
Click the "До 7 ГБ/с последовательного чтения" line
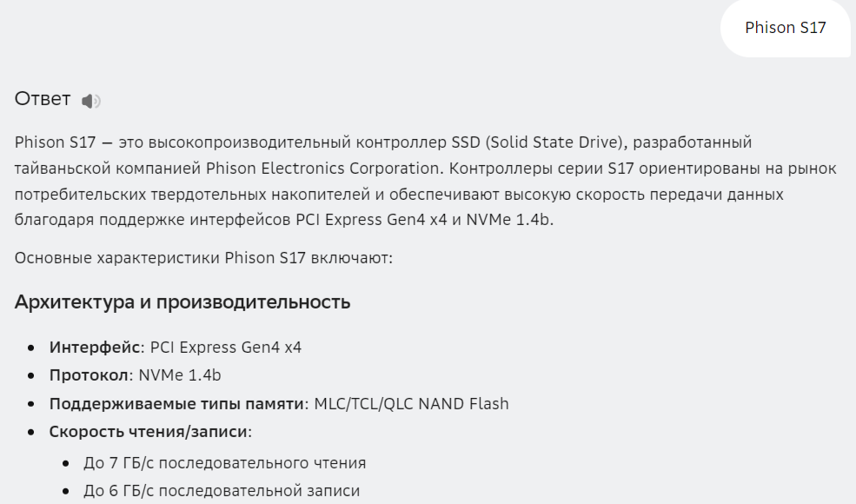point(225,463)
